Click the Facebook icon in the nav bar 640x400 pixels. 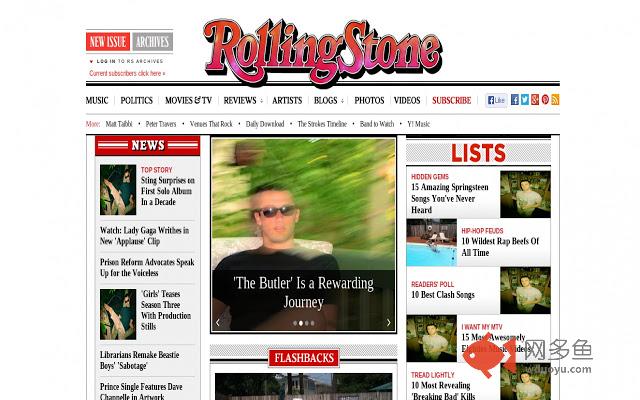(x=515, y=100)
